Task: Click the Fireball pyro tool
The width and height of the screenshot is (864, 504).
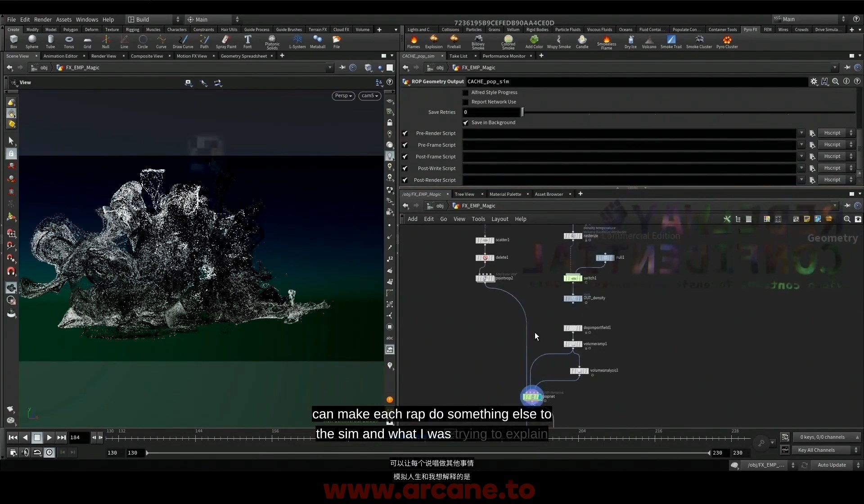Action: (x=454, y=41)
